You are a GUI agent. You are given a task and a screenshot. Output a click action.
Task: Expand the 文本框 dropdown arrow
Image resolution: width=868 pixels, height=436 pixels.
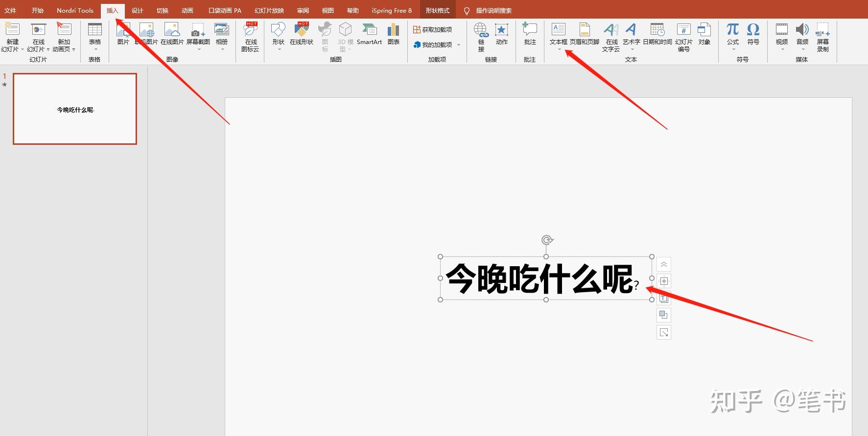coord(559,49)
